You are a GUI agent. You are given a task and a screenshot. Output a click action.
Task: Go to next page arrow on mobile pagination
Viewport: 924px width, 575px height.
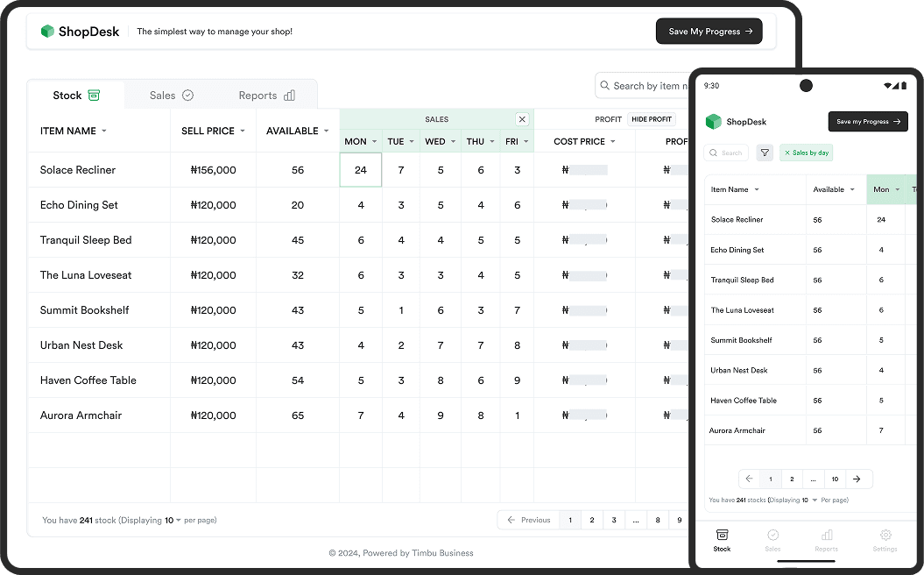click(x=857, y=479)
